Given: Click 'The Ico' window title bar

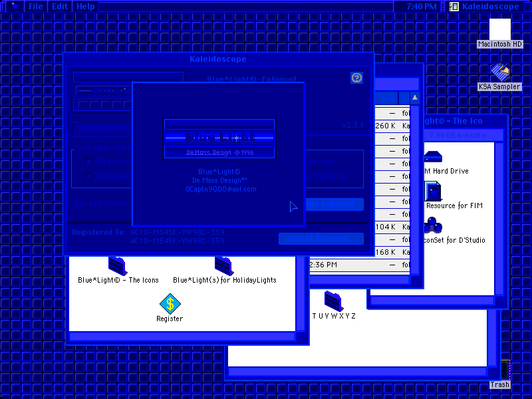Looking at the screenshot, I should pyautogui.click(x=465, y=121).
